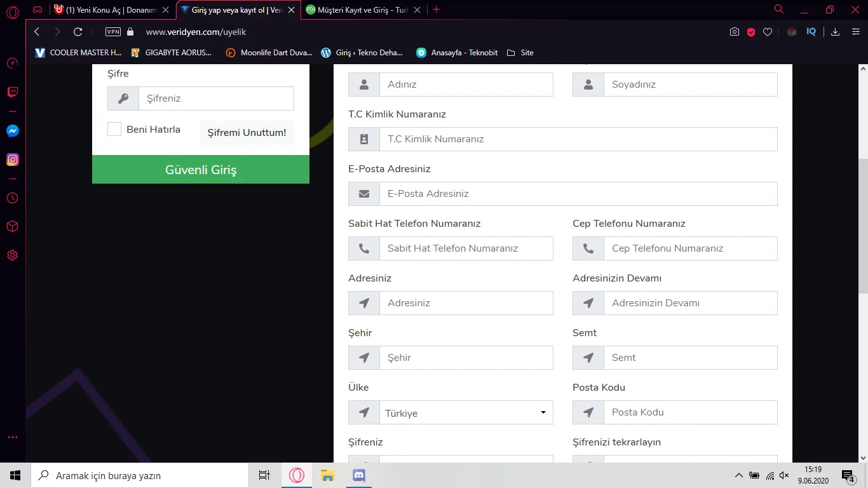The width and height of the screenshot is (868, 488).
Task: Open the Site bookmarks folder
Action: click(x=520, y=53)
